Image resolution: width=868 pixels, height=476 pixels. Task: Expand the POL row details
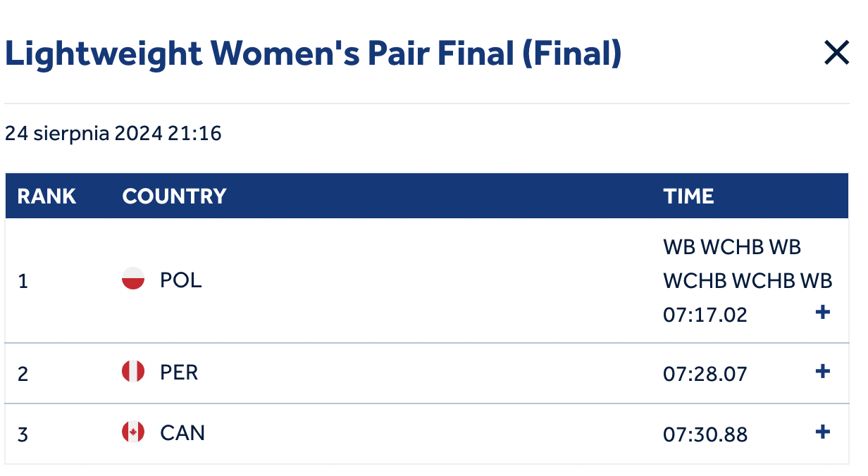pyautogui.click(x=822, y=312)
